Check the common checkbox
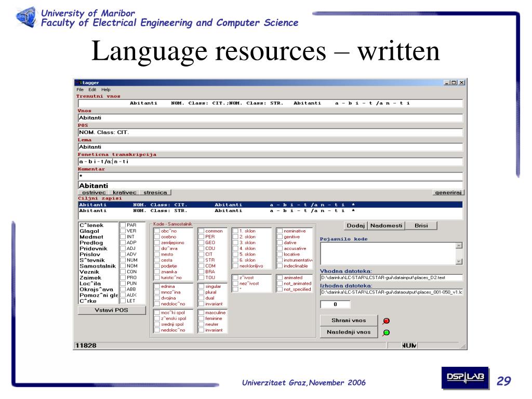 coord(201,231)
